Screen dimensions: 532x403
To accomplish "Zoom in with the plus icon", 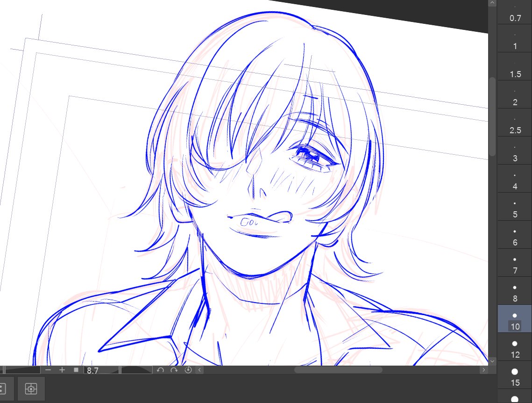I will [x=62, y=370].
